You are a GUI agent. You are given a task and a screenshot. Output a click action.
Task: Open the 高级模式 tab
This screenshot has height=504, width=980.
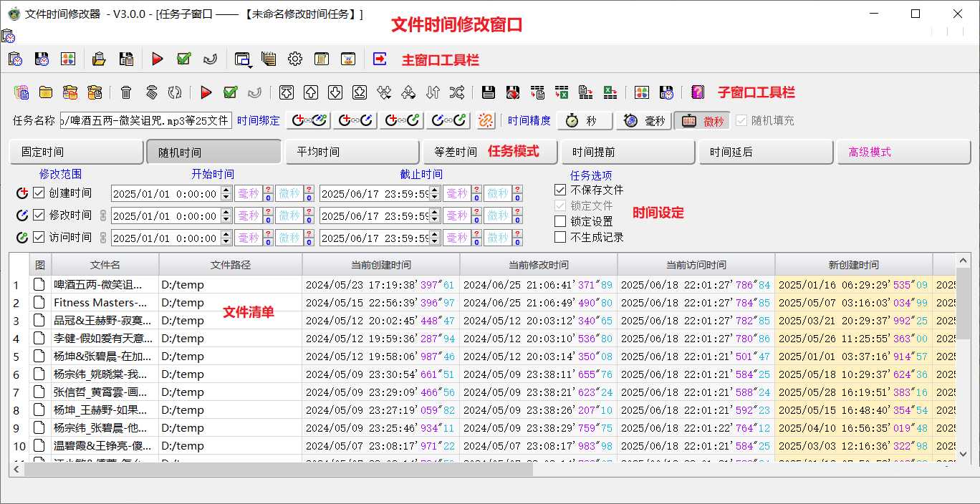click(x=903, y=152)
